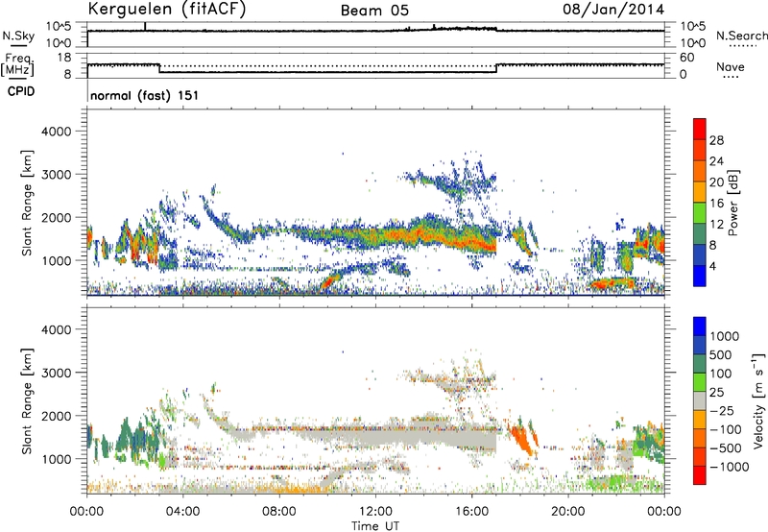The image size is (768, 532).
Task: Select the "Velocity [m s⁻¹]" colorbar title
Action: click(758, 400)
